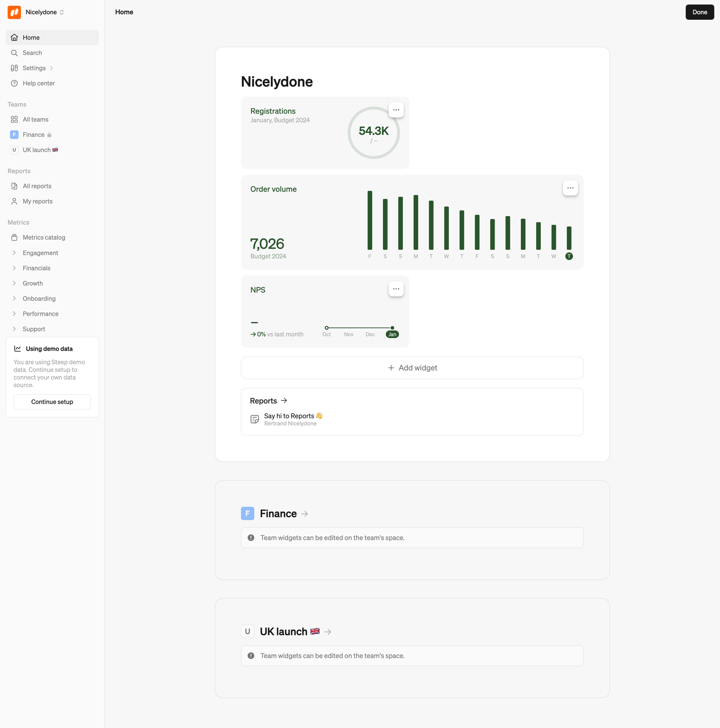Open the Order volume widget options menu

coord(570,188)
